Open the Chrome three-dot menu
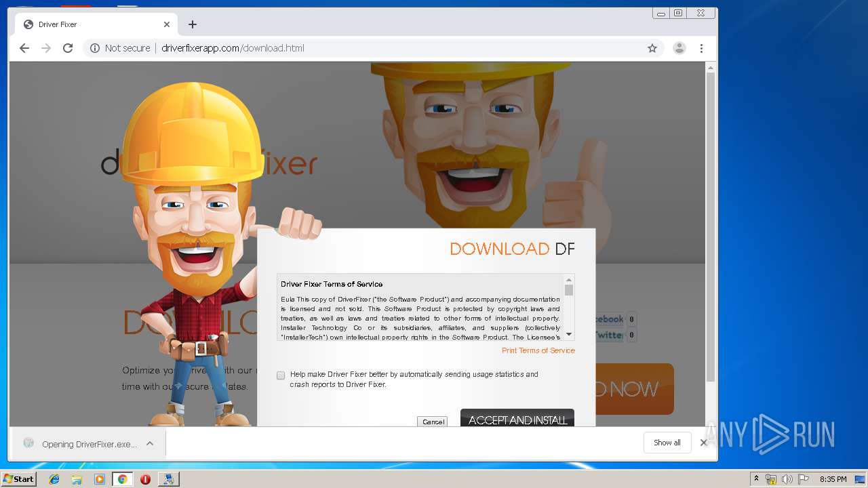The width and height of the screenshot is (868, 488). [x=702, y=48]
